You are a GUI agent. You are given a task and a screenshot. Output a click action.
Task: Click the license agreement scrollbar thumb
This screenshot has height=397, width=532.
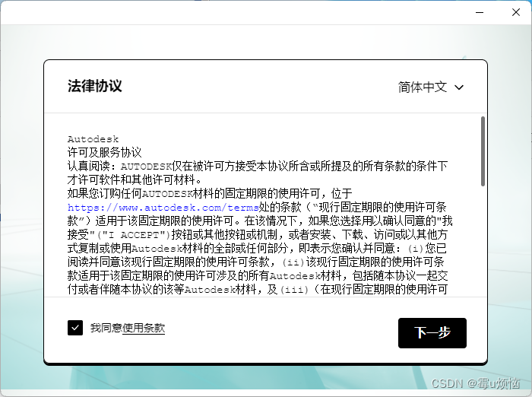[483, 151]
